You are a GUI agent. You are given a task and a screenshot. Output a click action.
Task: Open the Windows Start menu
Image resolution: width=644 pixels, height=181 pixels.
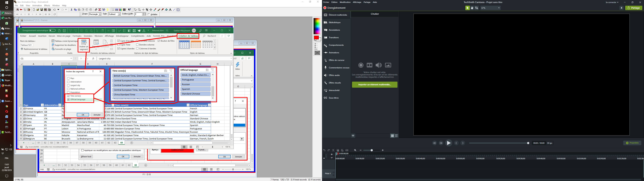7,3
